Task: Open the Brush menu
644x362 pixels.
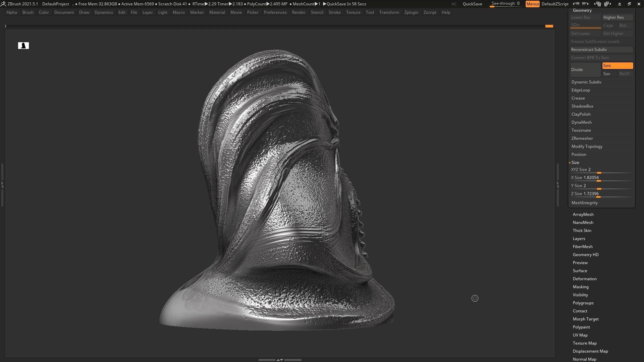Action: [28, 12]
